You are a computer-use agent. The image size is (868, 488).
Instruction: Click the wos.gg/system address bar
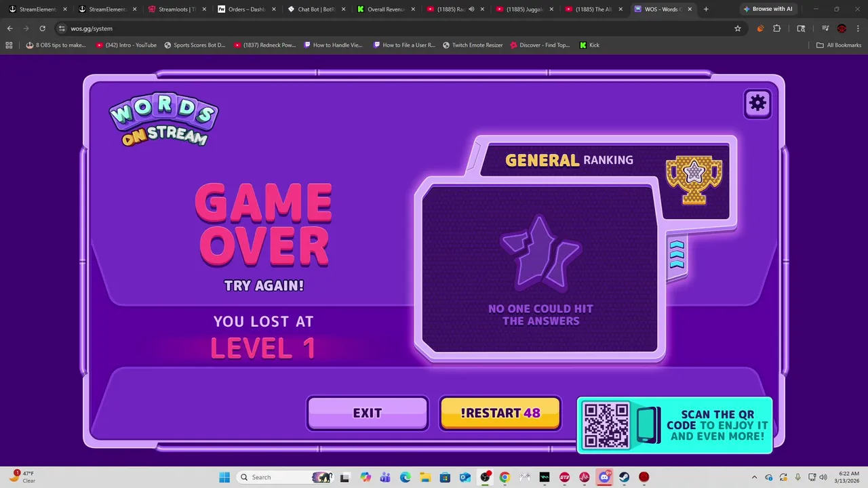(400, 28)
